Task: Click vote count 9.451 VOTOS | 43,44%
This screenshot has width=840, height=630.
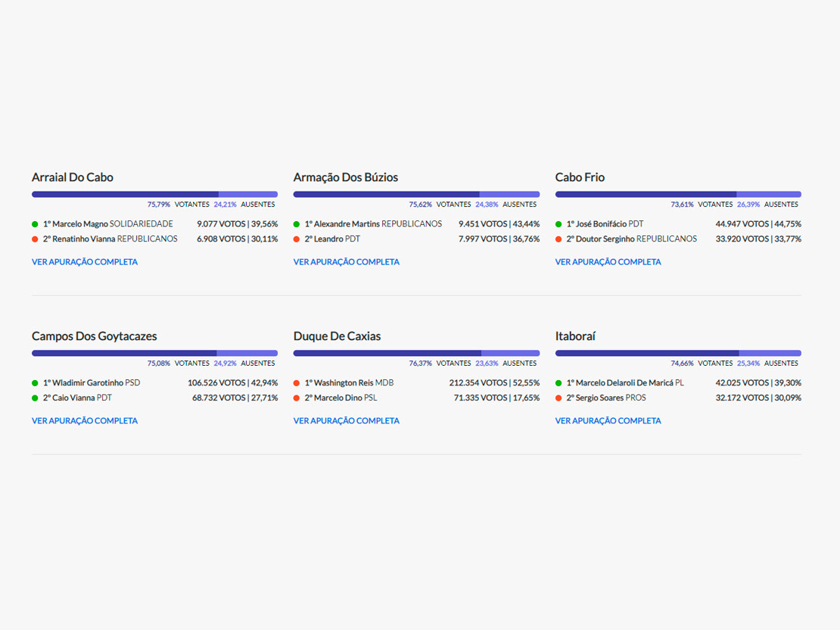Action: click(x=499, y=224)
